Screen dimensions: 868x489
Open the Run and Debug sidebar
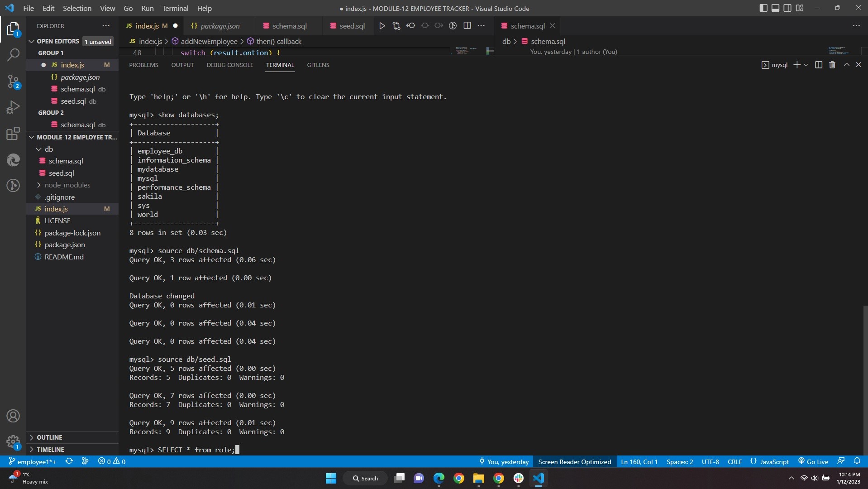(14, 106)
